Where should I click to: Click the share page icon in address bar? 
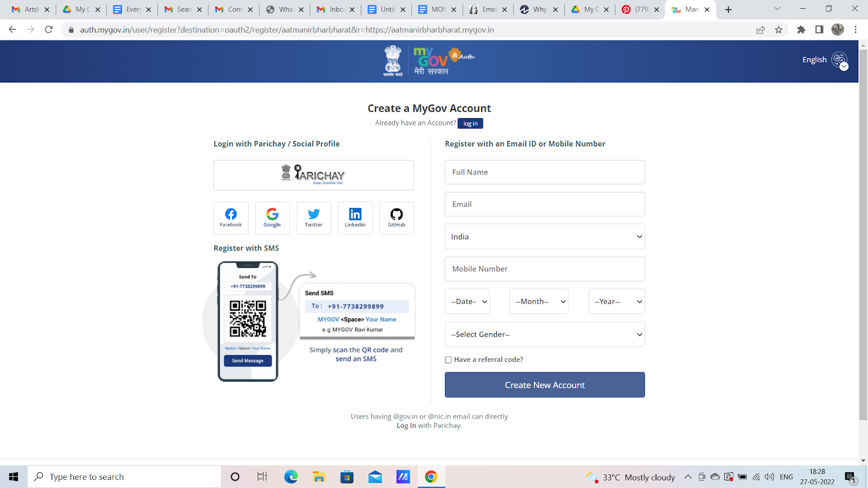761,30
